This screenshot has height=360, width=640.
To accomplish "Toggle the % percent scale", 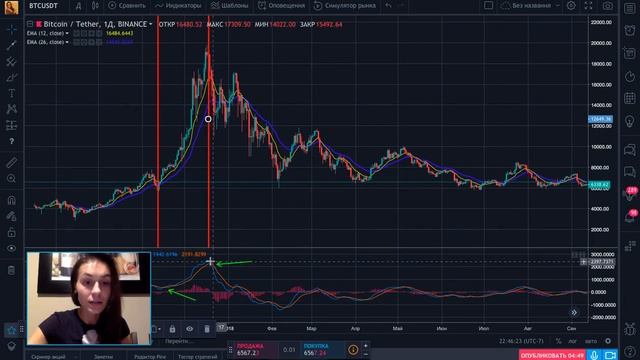I will 558,341.
